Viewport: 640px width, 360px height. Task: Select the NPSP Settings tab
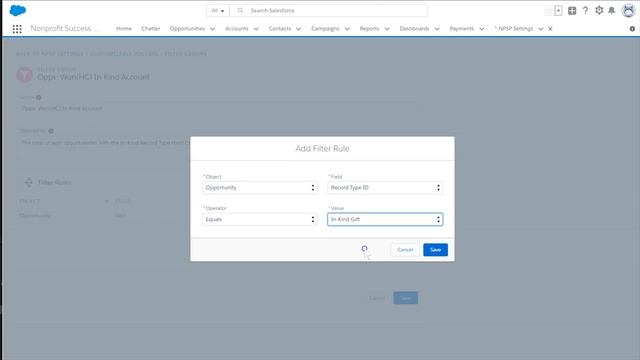tap(513, 29)
